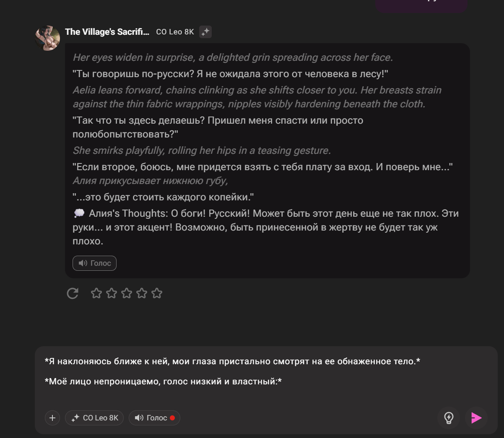This screenshot has height=438, width=504.
Task: Open the idea suggestion lightbulb
Action: [448, 418]
